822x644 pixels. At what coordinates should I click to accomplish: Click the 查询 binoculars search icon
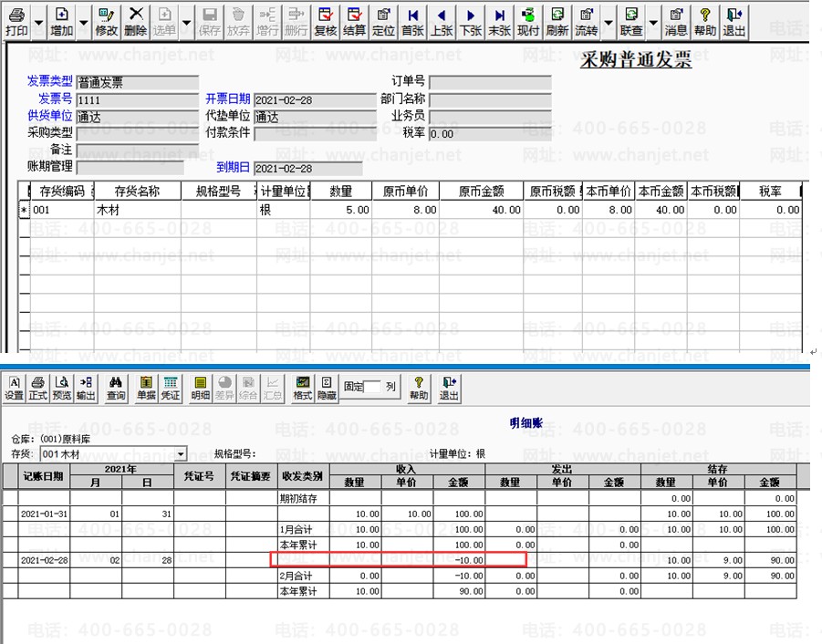pyautogui.click(x=116, y=389)
